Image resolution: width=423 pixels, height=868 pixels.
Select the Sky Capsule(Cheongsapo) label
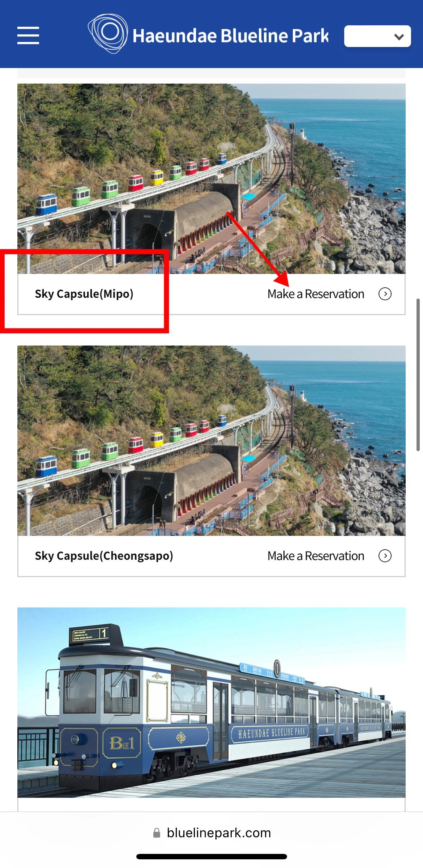pyautogui.click(x=104, y=556)
